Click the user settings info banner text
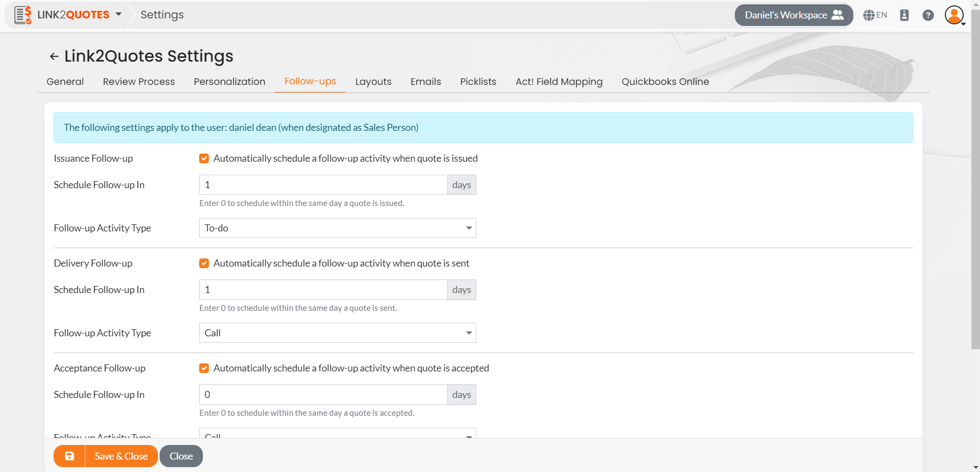The height and width of the screenshot is (472, 980). 241,128
